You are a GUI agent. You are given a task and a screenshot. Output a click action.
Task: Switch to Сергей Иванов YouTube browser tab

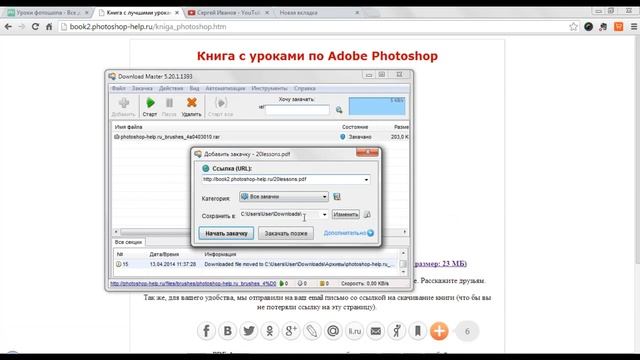coord(229,13)
